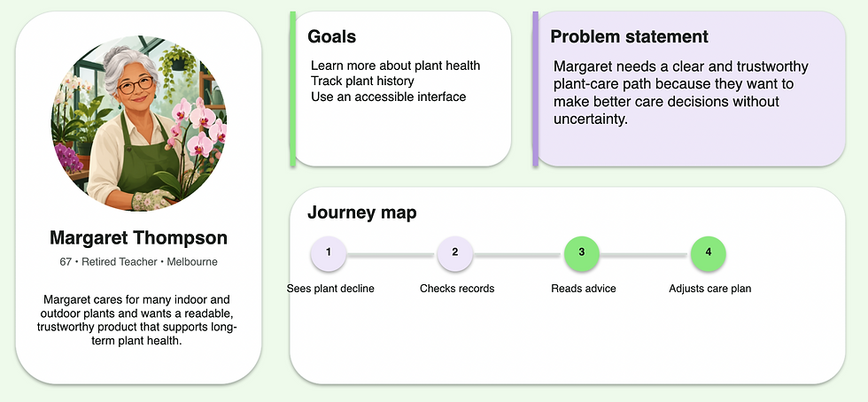Click the 'Track plant history' goal

click(362, 81)
